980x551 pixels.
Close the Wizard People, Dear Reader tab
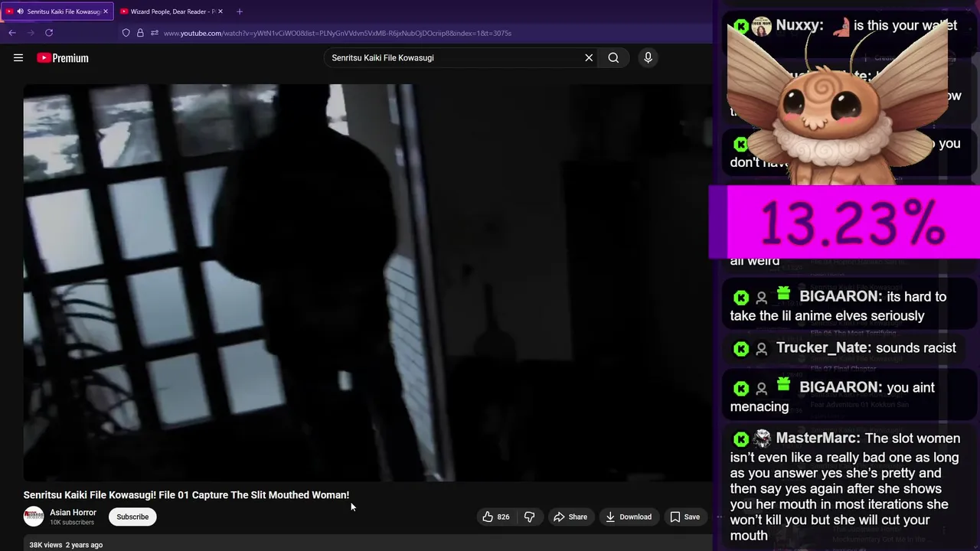pos(220,11)
